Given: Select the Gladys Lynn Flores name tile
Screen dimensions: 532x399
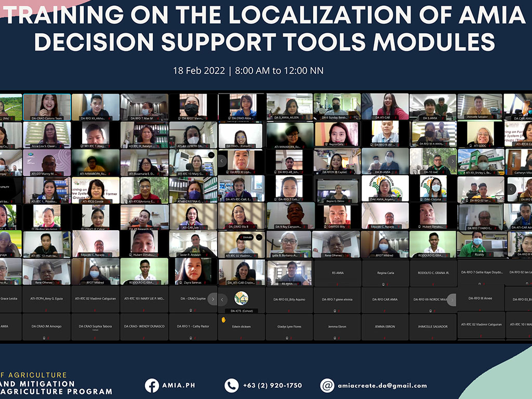Looking at the screenshot, I should click(289, 327).
